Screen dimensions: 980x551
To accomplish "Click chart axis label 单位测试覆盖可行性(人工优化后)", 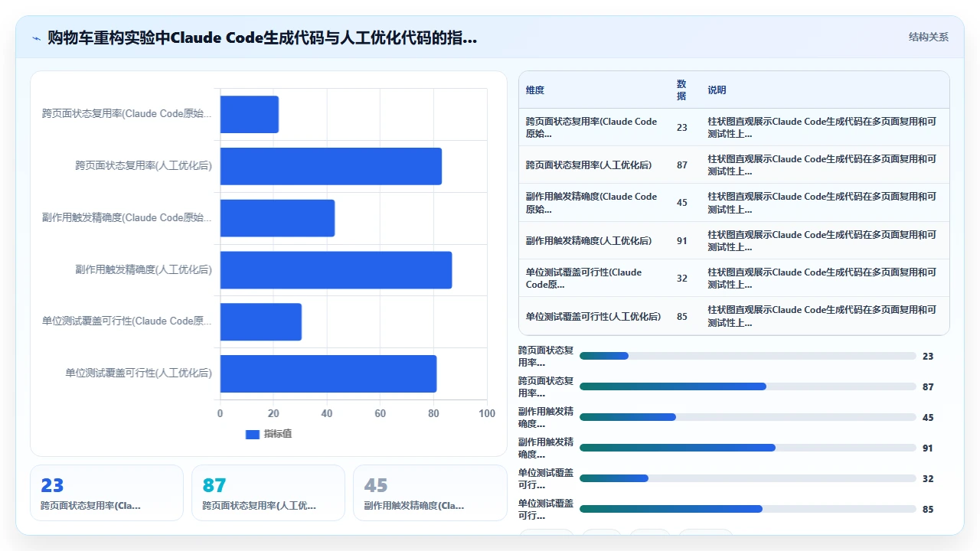I will 139,373.
